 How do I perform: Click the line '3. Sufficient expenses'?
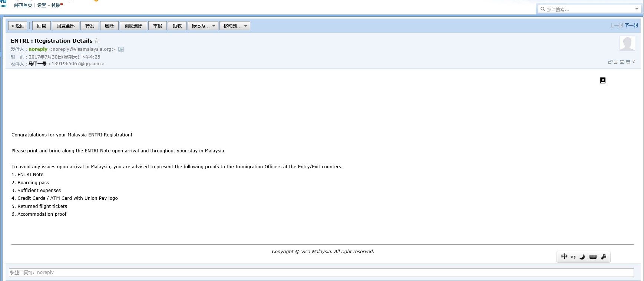click(36, 191)
